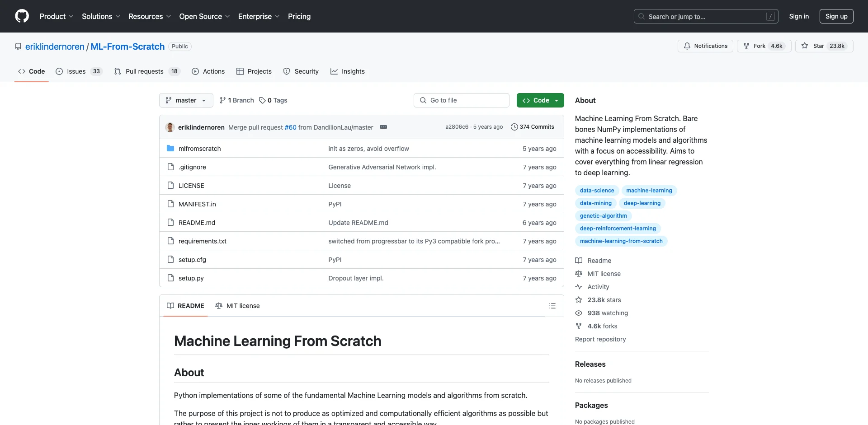Click the file icon beside the setup.py row
This screenshot has width=868, height=425.
pyautogui.click(x=170, y=278)
